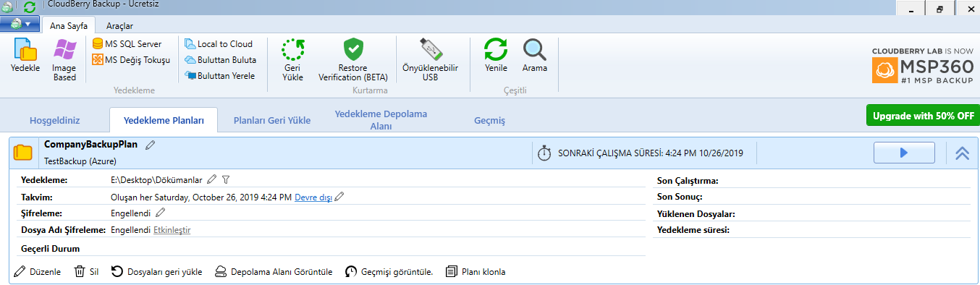
Task: Create Önyüklenebilir USB drive
Action: [431, 60]
